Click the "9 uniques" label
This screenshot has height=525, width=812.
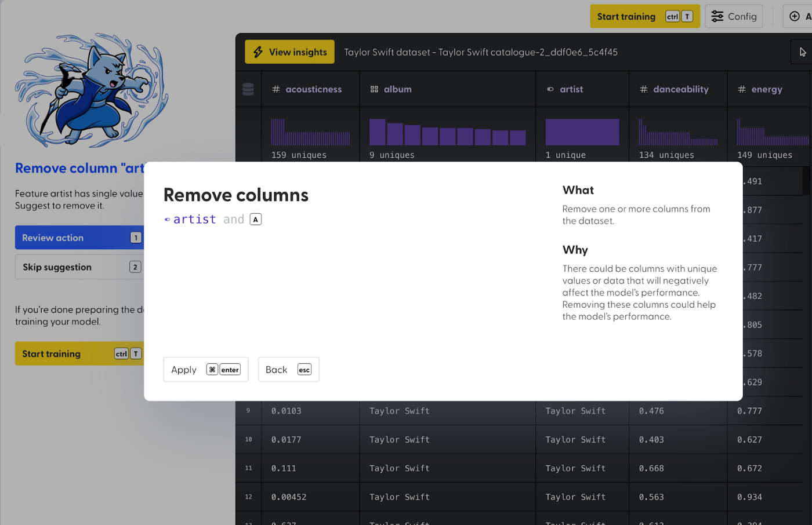coord(392,155)
